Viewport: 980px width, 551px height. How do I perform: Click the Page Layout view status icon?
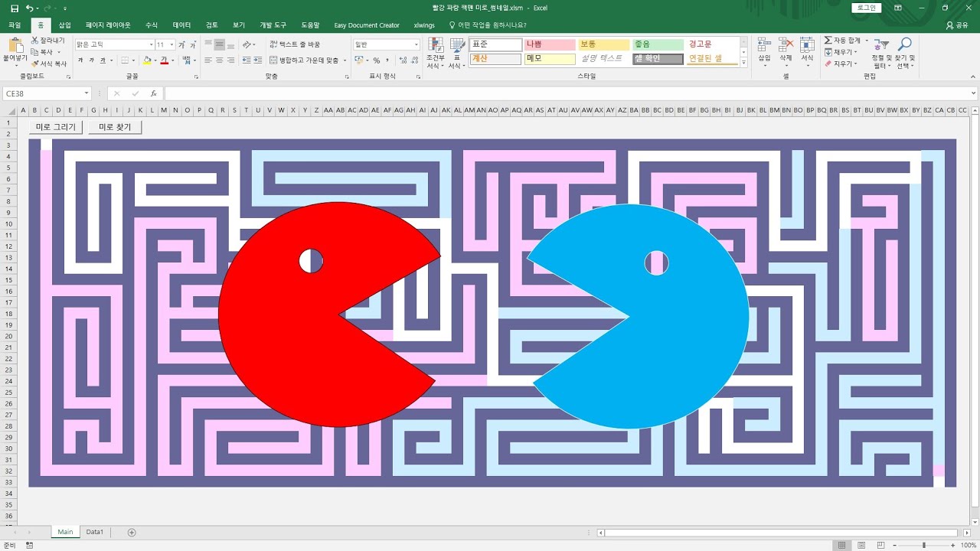(861, 545)
